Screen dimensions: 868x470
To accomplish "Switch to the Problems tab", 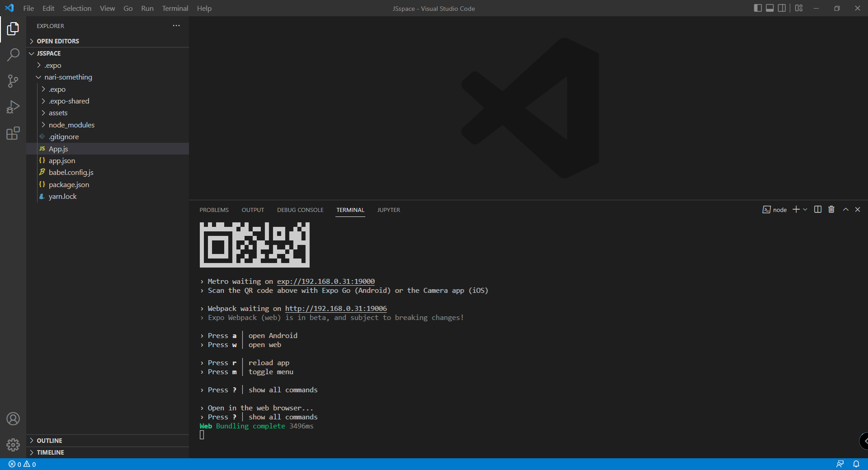I will point(214,210).
